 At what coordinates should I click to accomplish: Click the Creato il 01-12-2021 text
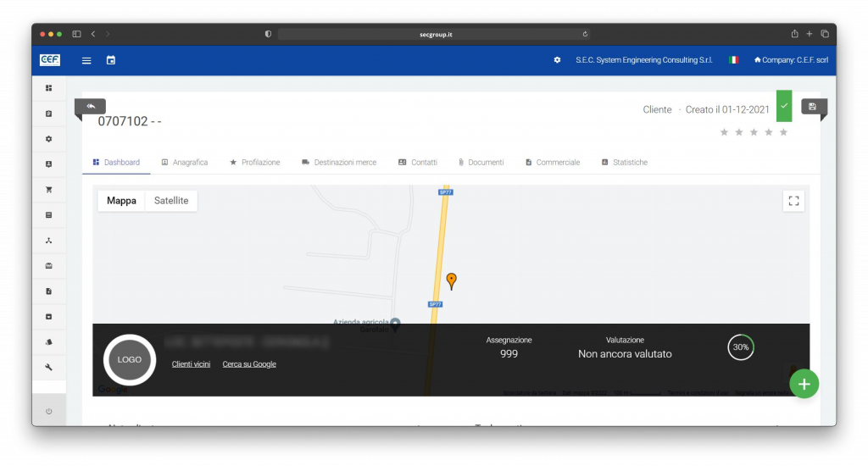coord(727,109)
